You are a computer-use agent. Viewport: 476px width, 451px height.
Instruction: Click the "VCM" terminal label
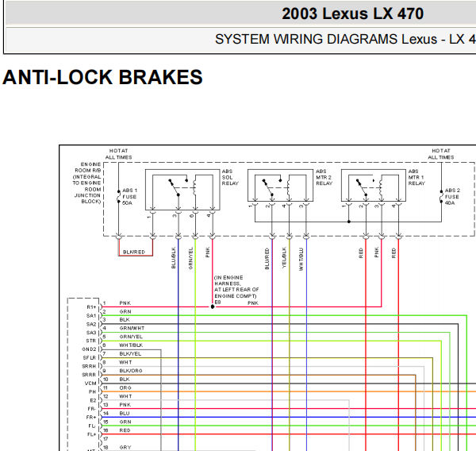(x=90, y=384)
